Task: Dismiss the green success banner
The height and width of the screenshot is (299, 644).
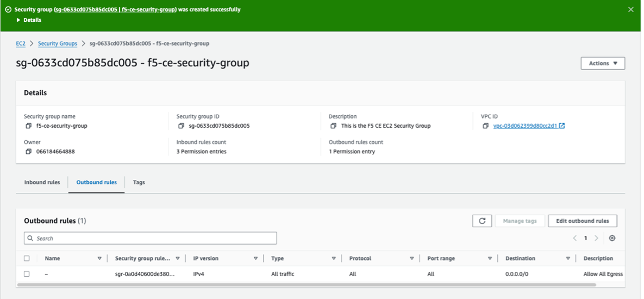Action: click(631, 9)
